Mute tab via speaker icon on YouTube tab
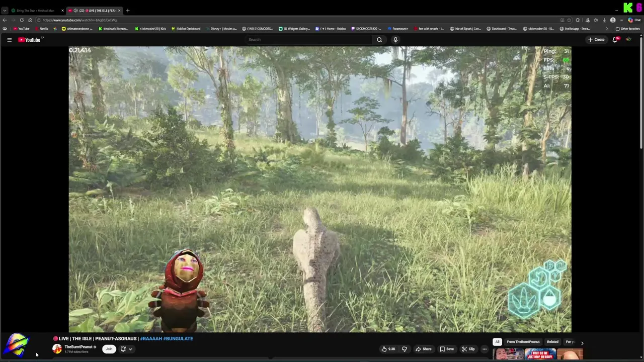The width and height of the screenshot is (644, 362). [x=75, y=11]
